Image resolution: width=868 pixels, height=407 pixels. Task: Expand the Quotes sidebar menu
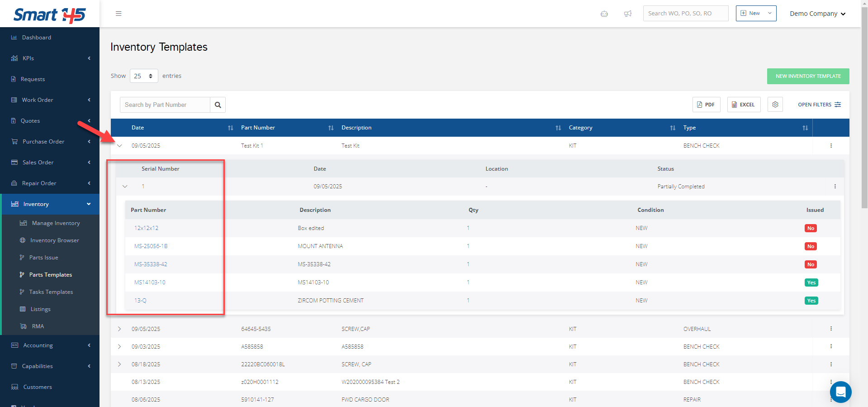pyautogui.click(x=50, y=121)
